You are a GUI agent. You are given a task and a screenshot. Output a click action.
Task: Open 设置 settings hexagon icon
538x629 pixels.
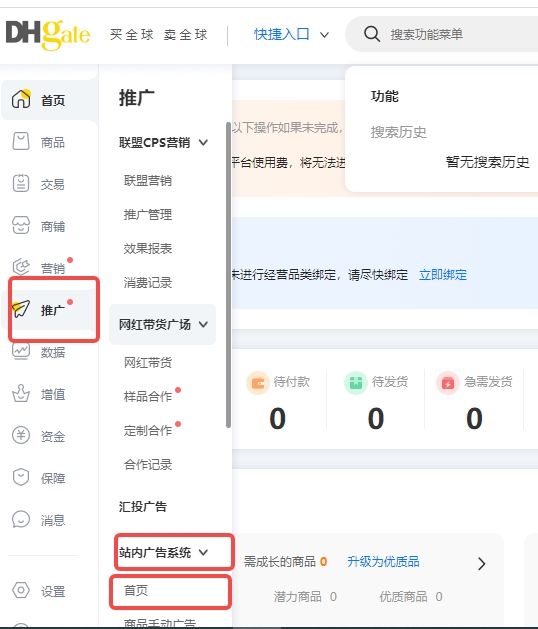21,590
